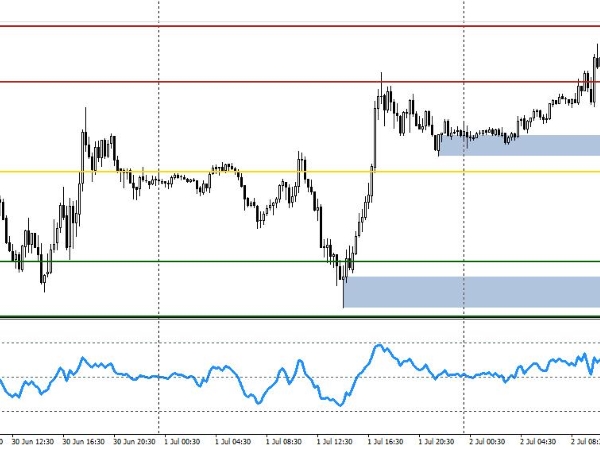The height and width of the screenshot is (450, 600).
Task: Click the '1 Jul 20:30' time axis label
Action: (437, 440)
